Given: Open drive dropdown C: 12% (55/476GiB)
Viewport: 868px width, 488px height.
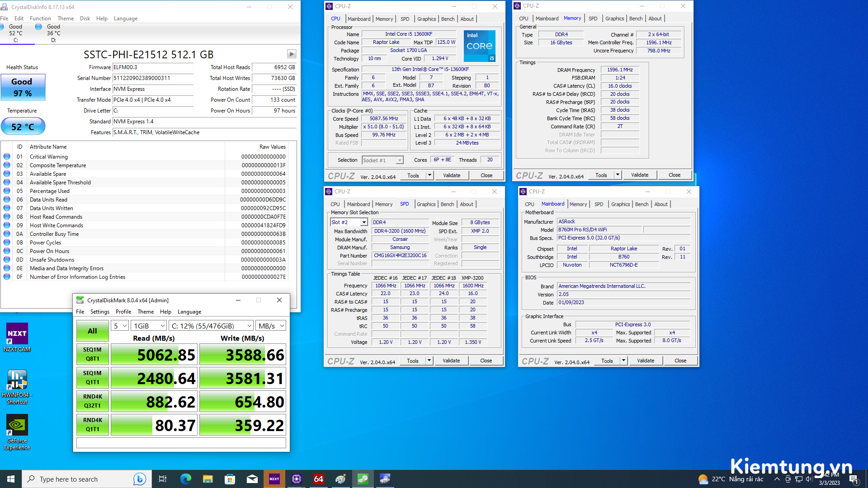Looking at the screenshot, I should pyautogui.click(x=211, y=326).
